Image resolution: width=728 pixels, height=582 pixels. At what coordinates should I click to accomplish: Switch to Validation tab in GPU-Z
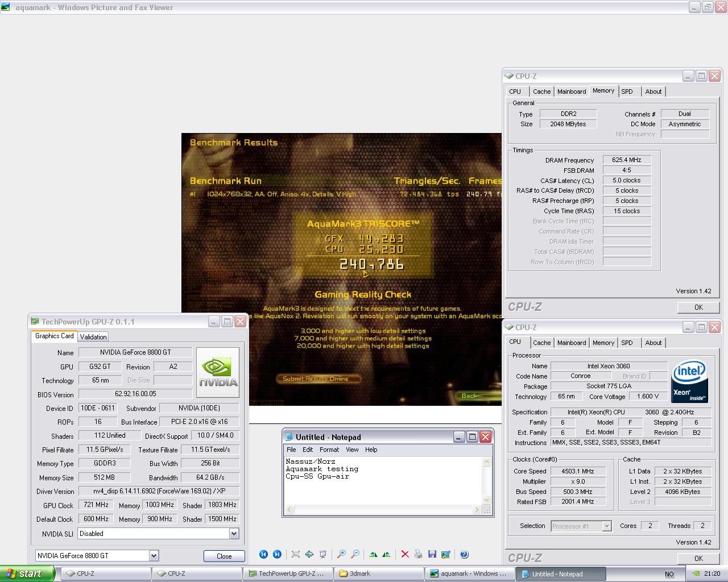93,336
